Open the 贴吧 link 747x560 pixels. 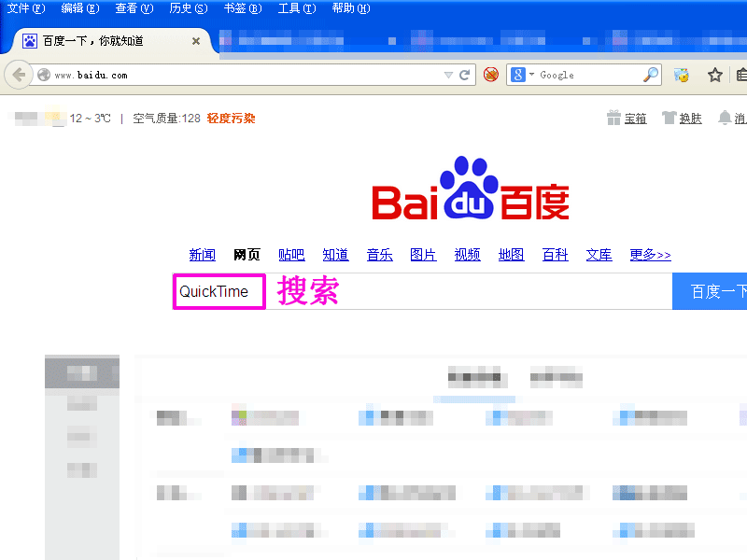point(291,255)
